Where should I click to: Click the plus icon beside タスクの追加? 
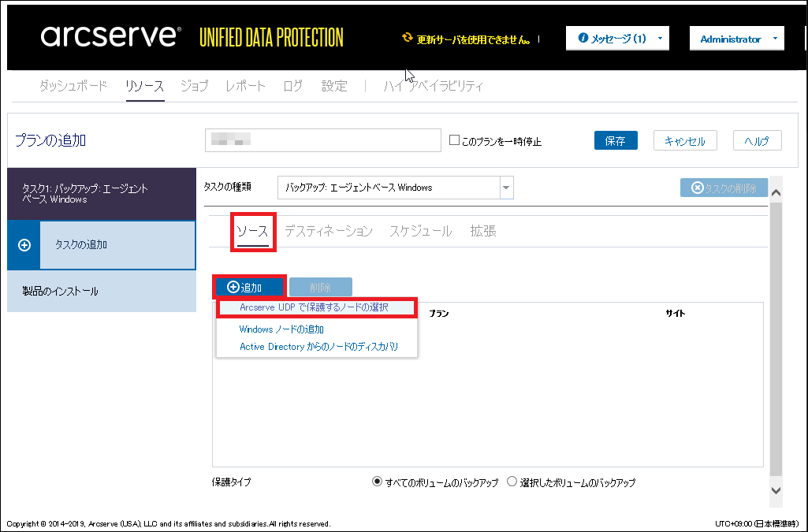pos(24,245)
